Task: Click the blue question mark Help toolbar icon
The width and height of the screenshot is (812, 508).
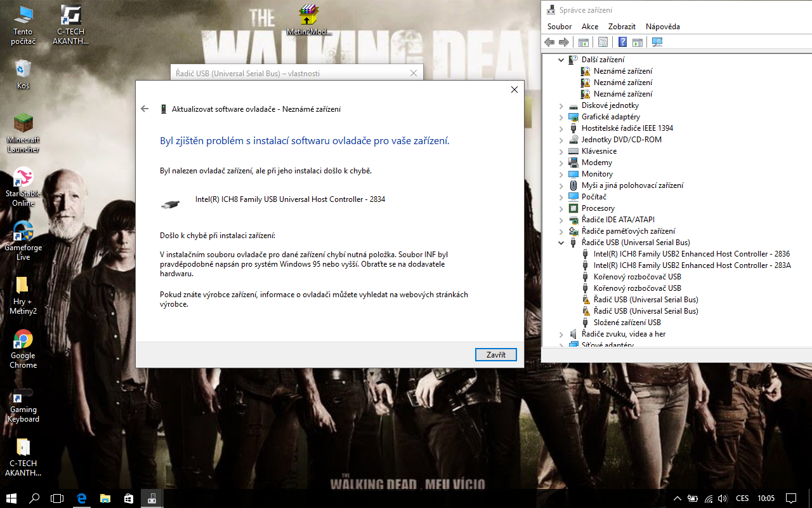Action: 623,43
